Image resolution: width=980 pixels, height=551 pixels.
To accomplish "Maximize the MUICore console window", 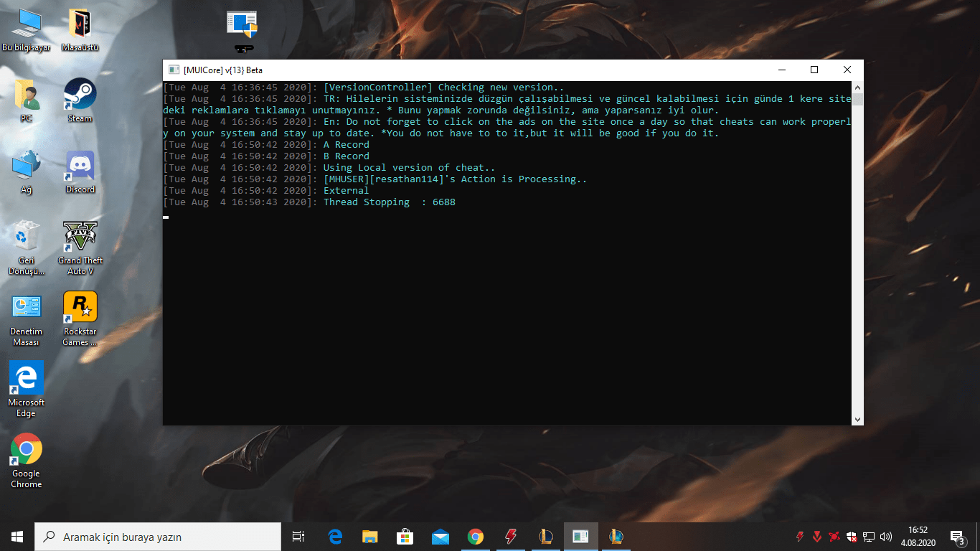I will [814, 70].
